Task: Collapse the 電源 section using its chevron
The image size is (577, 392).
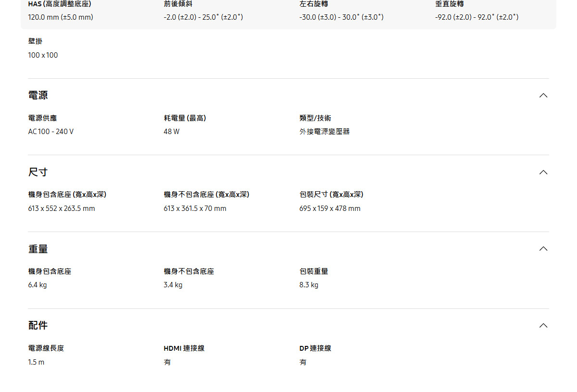Action: coord(543,95)
